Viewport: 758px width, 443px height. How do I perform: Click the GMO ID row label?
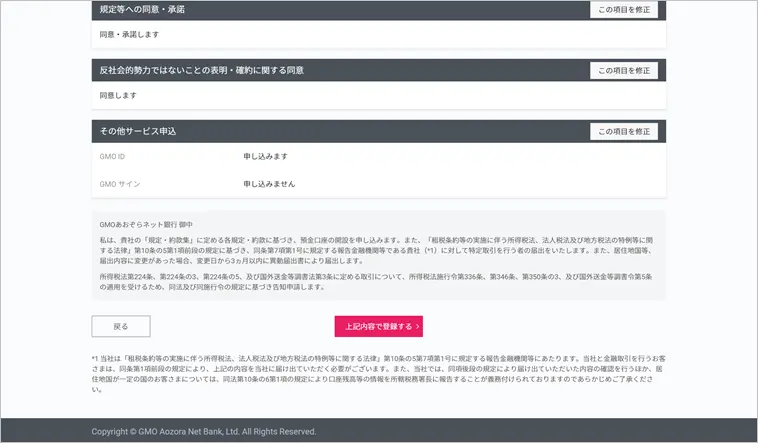(112, 157)
